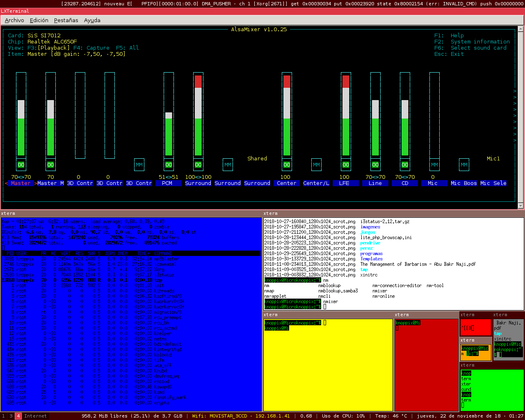Toggle the muted Mic Boos box
The width and height of the screenshot is (525, 420).
[464, 165]
